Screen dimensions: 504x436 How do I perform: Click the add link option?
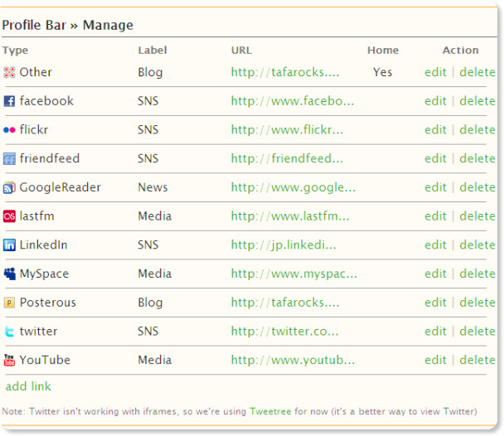(x=28, y=386)
